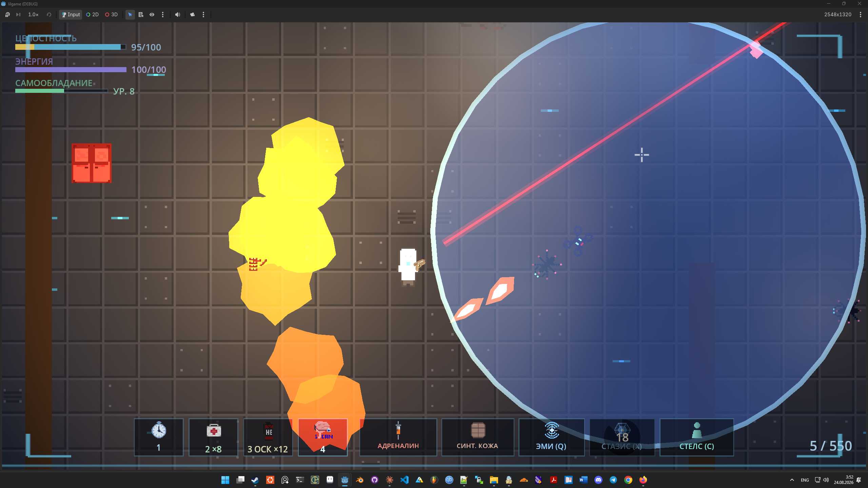Viewport: 868px width, 488px height.
Task: Expand the selection options three-dot menu
Action: (x=163, y=15)
